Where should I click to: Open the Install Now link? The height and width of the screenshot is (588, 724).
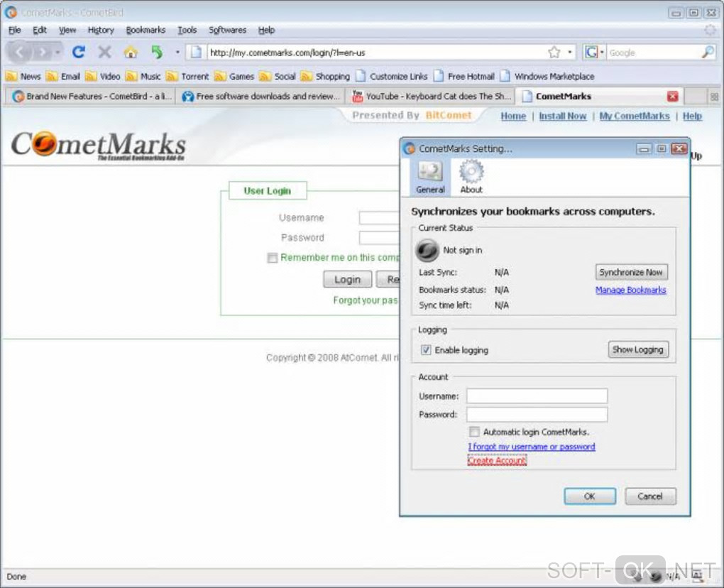562,116
